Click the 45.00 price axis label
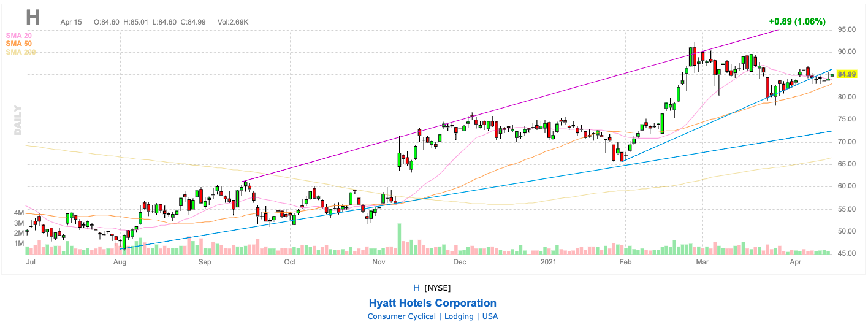Image resolution: width=868 pixels, height=322 pixels. tap(847, 253)
